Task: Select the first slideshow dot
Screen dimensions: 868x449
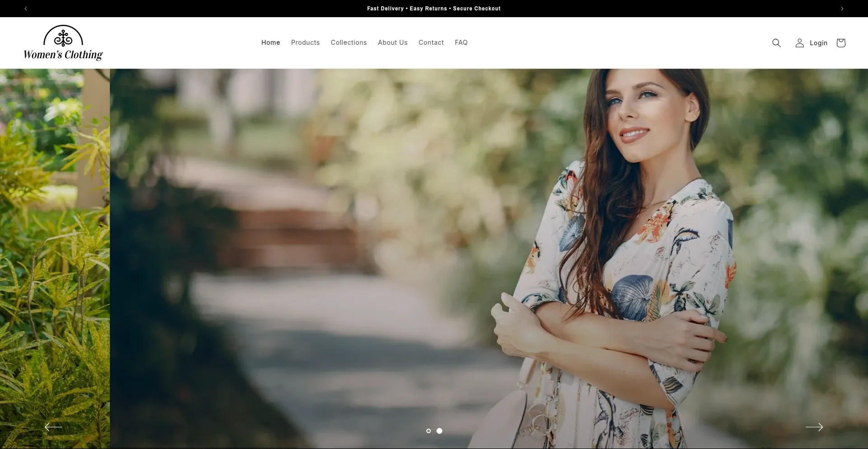Action: coord(429,431)
